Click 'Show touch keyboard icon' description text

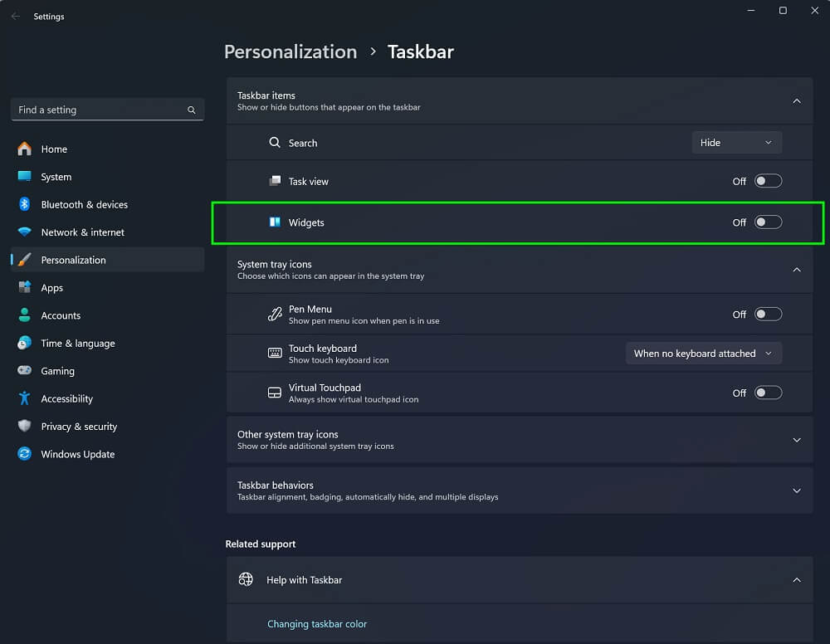(339, 360)
